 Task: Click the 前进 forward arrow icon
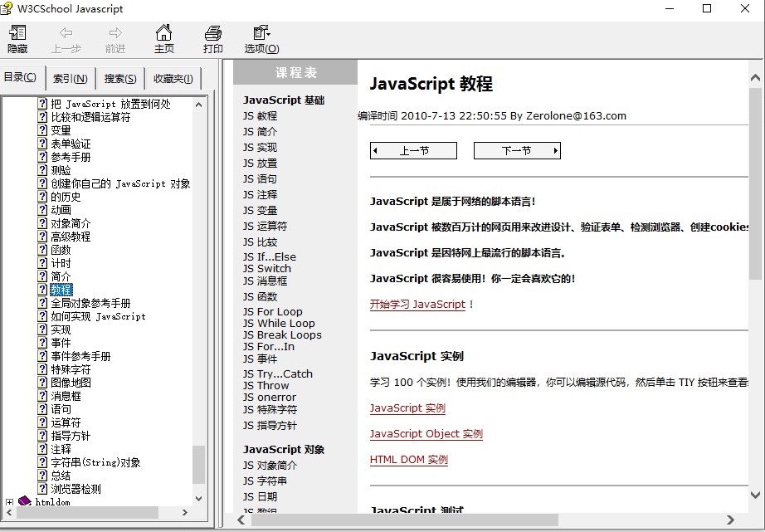(x=115, y=32)
